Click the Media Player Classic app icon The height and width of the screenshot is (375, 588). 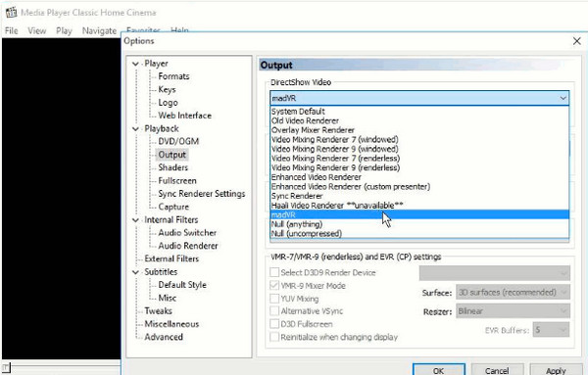point(11,12)
